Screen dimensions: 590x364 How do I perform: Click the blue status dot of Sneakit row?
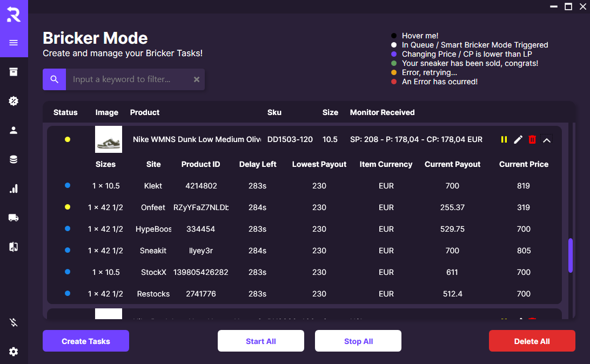coord(68,250)
